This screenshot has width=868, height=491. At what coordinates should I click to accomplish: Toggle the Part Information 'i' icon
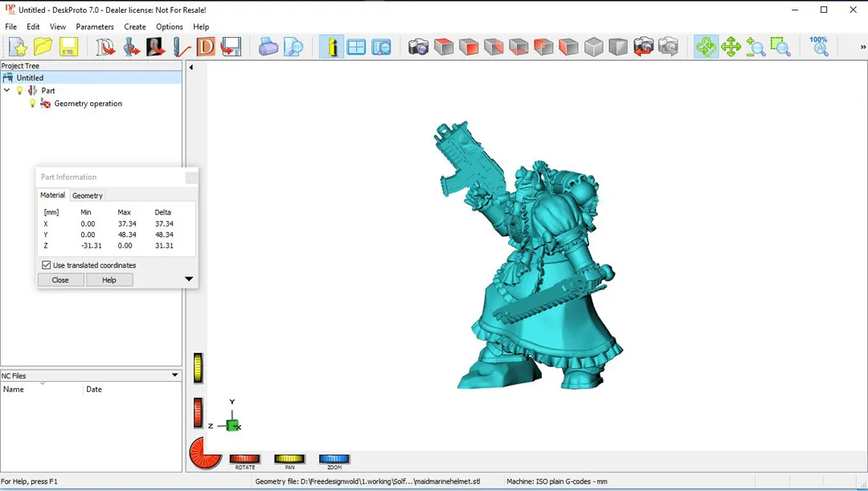tap(332, 47)
